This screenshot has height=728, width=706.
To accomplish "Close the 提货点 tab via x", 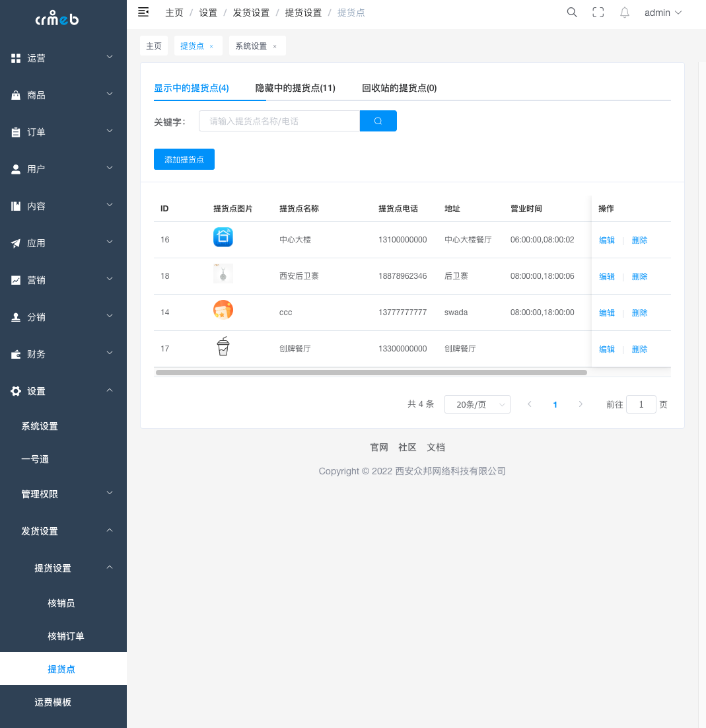I will pos(211,46).
